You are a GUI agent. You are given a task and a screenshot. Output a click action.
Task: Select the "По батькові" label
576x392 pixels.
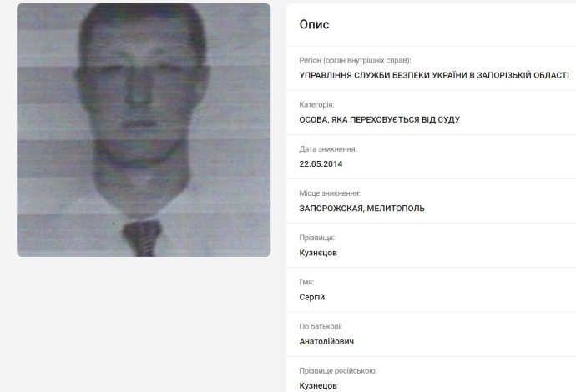321,326
